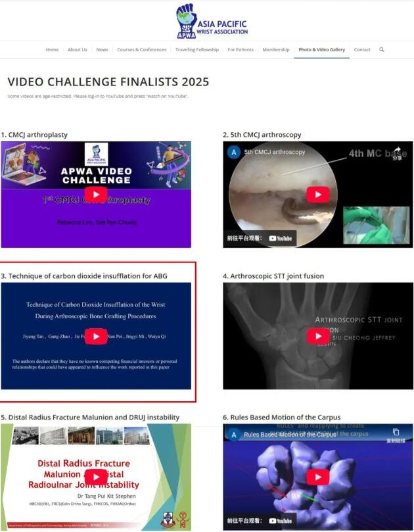The width and height of the screenshot is (414, 532).
Task: Play the 5th CMCJ arthroscopy video
Action: [x=317, y=195]
